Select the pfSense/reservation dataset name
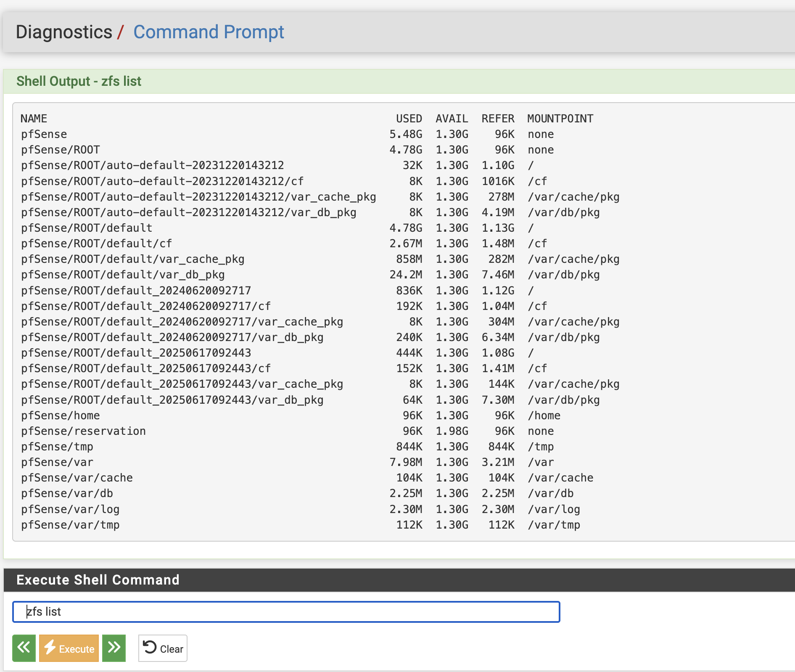795x672 pixels. tap(83, 431)
